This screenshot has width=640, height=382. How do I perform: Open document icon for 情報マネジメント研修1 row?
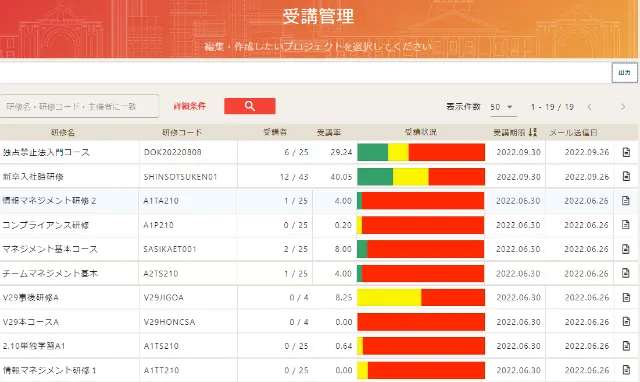tap(626, 370)
